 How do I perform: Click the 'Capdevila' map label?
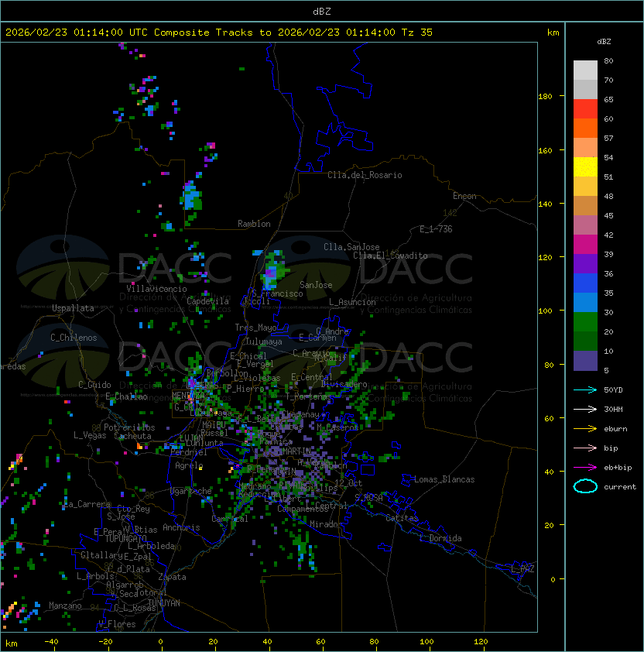[x=207, y=301]
